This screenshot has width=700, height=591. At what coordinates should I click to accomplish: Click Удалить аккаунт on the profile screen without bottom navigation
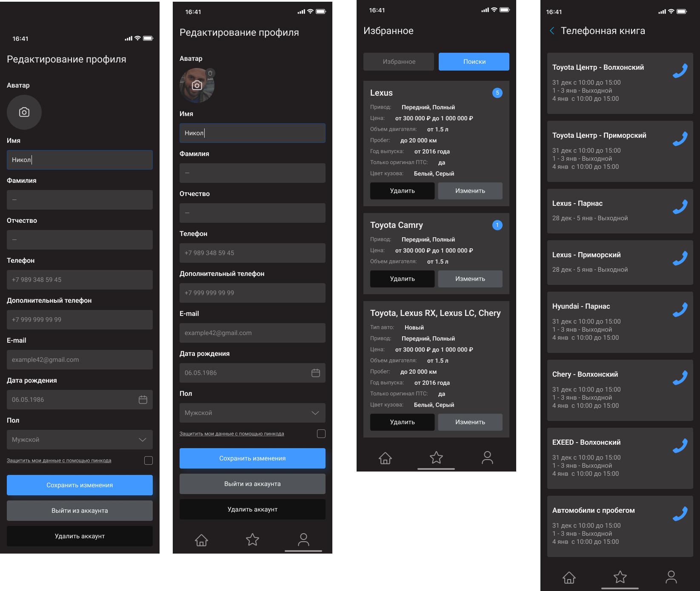pos(80,536)
